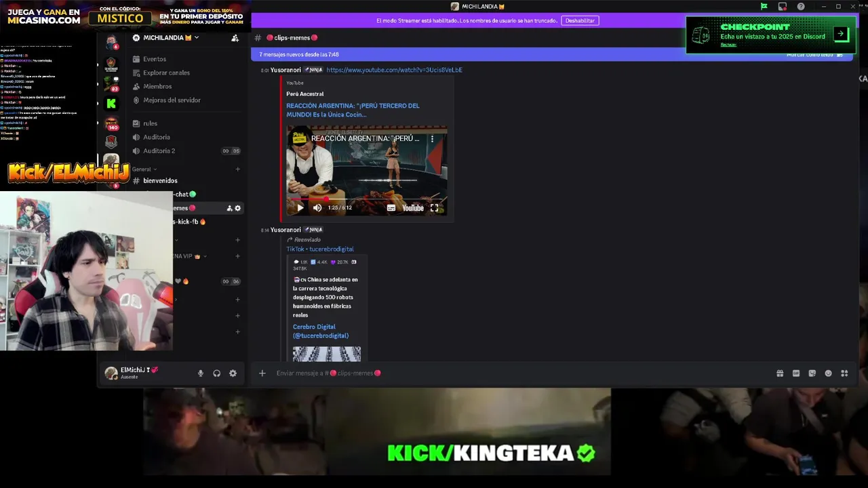Open the Discord inbox icon in title bar
This screenshot has height=488, width=868.
[x=782, y=6]
